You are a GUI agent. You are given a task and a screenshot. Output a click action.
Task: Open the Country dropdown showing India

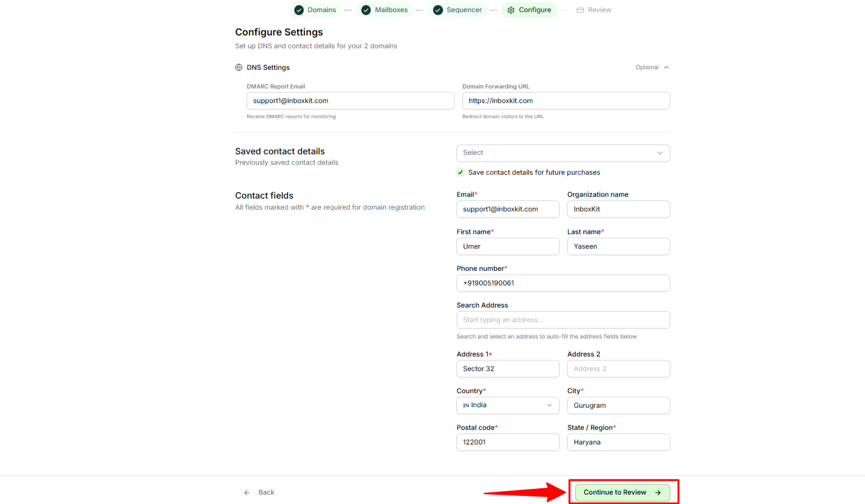coord(508,406)
